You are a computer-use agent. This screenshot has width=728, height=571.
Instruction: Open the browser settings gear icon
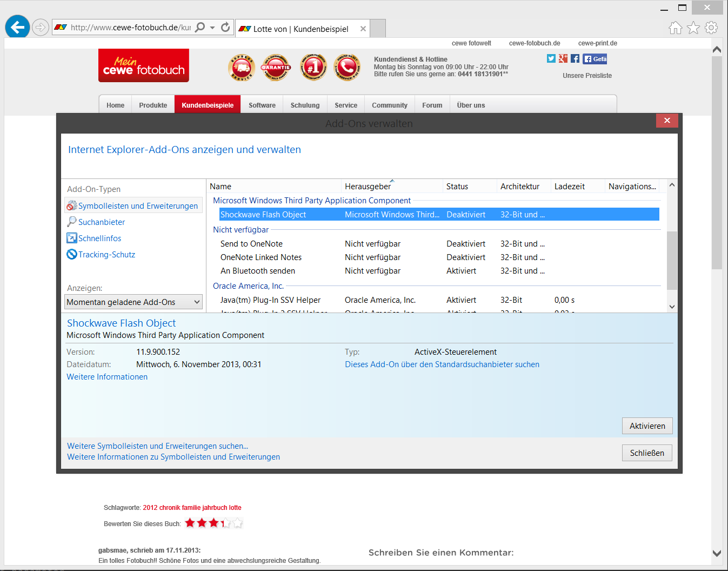click(711, 28)
